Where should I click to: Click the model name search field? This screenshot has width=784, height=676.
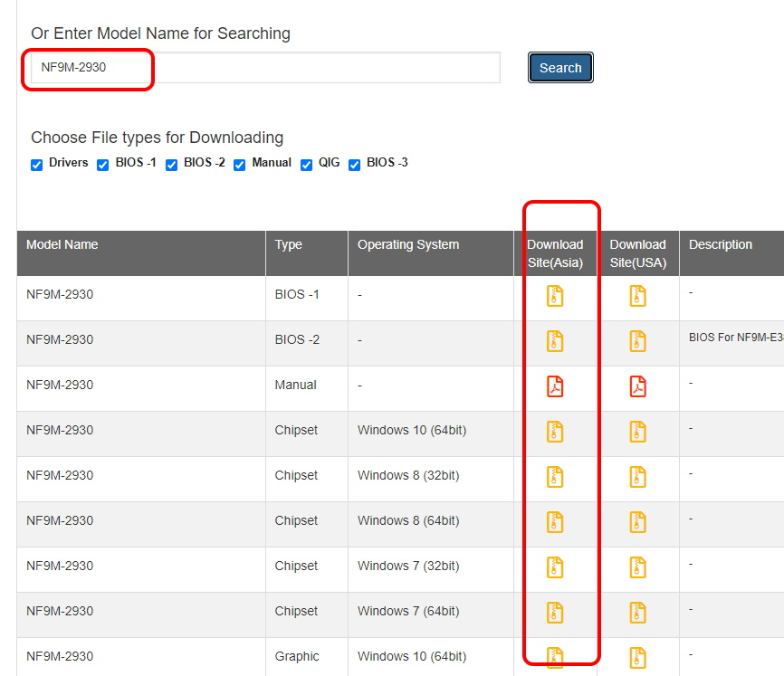coord(264,67)
